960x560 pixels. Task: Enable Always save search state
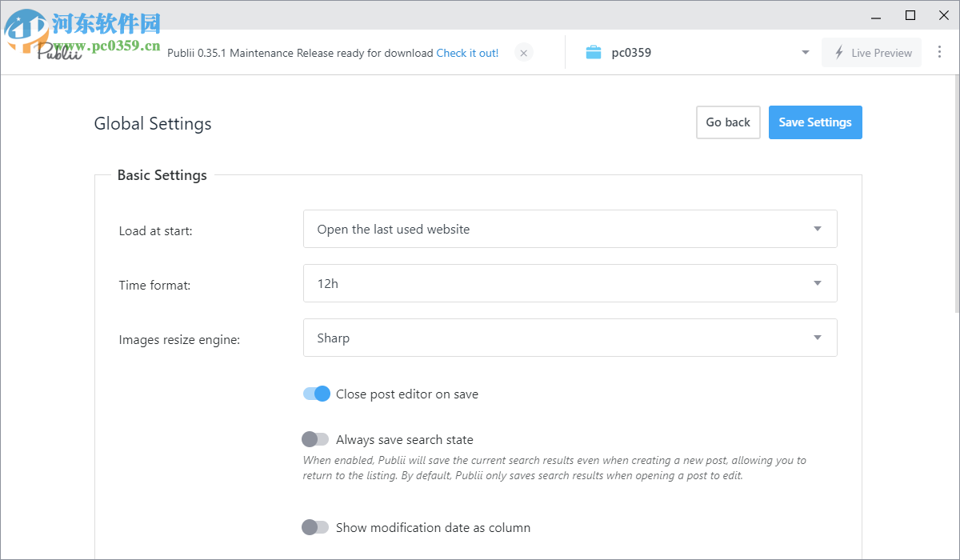(x=315, y=439)
